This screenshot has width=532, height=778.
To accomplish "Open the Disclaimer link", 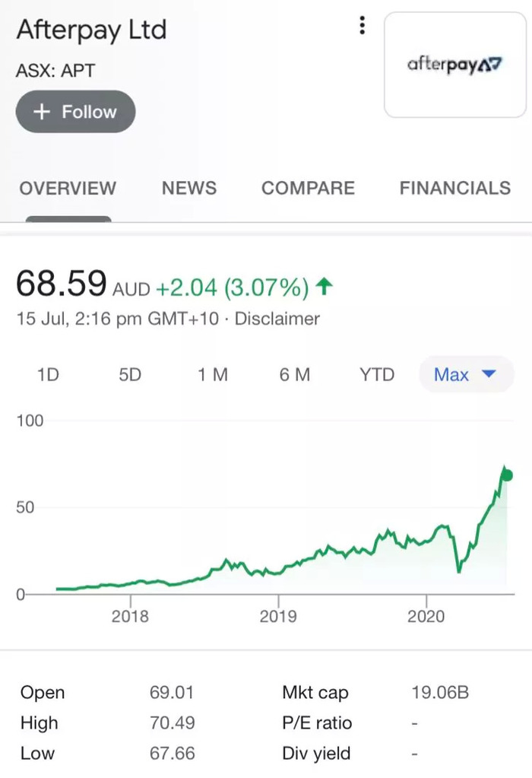I will pyautogui.click(x=277, y=319).
